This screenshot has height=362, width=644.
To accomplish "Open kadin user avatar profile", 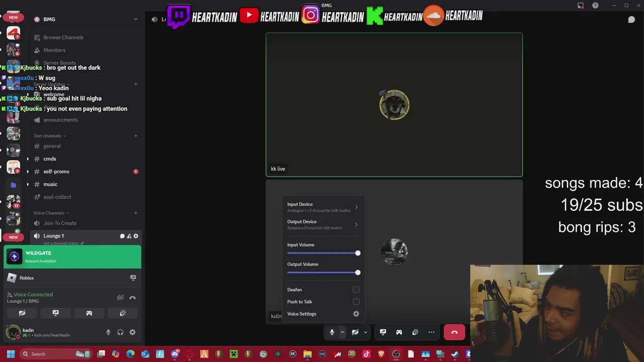I will coord(13,332).
